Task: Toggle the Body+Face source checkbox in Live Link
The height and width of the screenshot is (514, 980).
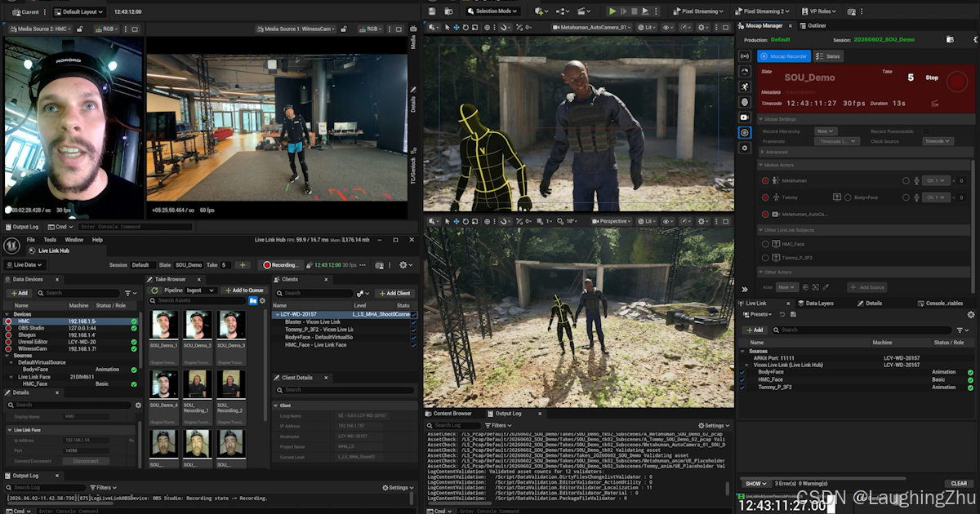Action: (x=742, y=372)
